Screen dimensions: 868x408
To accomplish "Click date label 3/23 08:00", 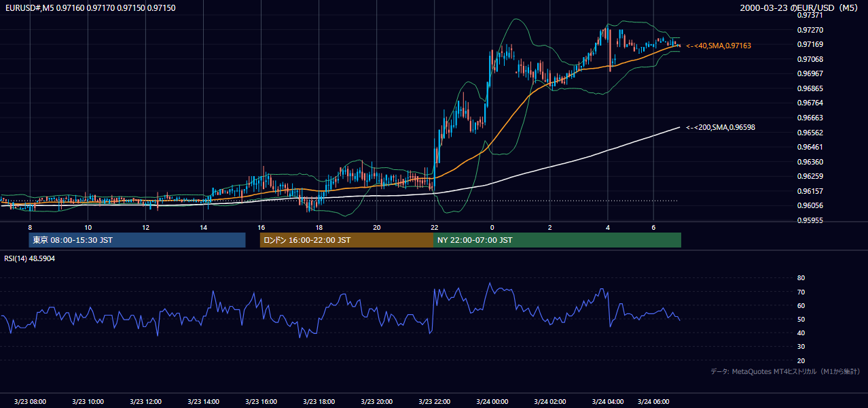I will coord(30,402).
